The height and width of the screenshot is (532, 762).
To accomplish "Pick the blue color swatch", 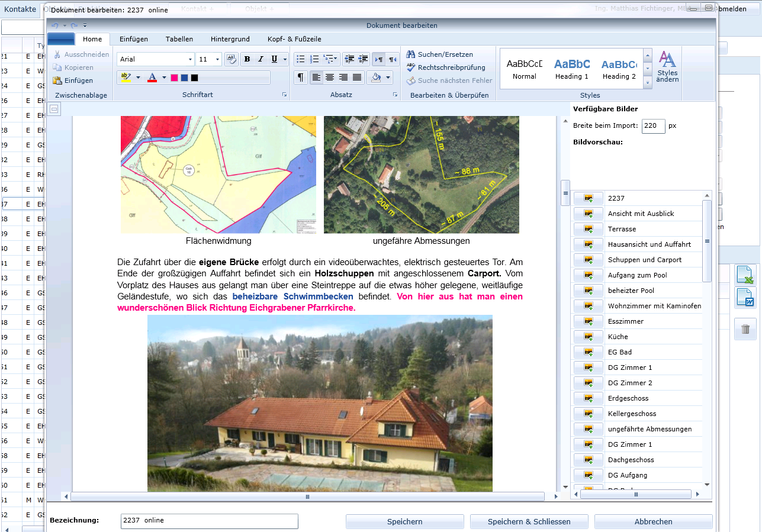I will click(184, 78).
